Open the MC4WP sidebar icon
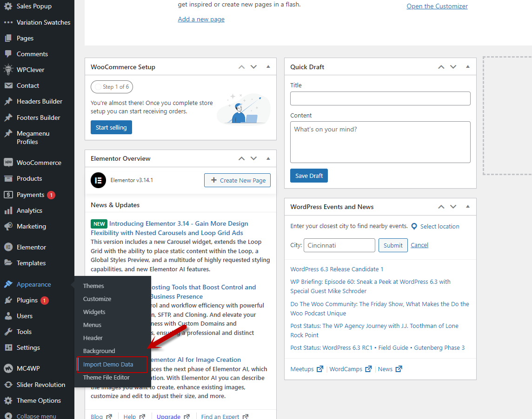Viewport: 532px width, 419px height. tap(8, 368)
